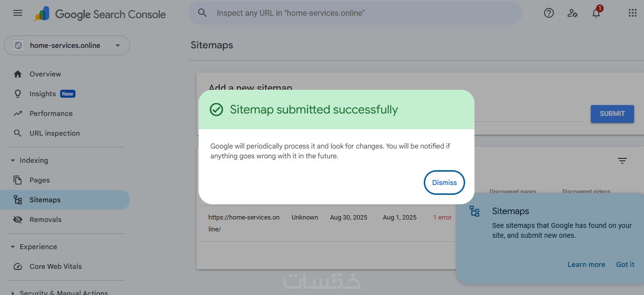The image size is (644, 295).
Task: Click the search magnifier icon
Action: 202,13
